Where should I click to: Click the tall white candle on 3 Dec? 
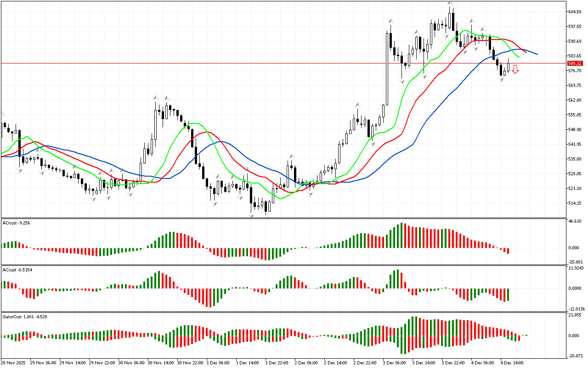click(x=387, y=69)
